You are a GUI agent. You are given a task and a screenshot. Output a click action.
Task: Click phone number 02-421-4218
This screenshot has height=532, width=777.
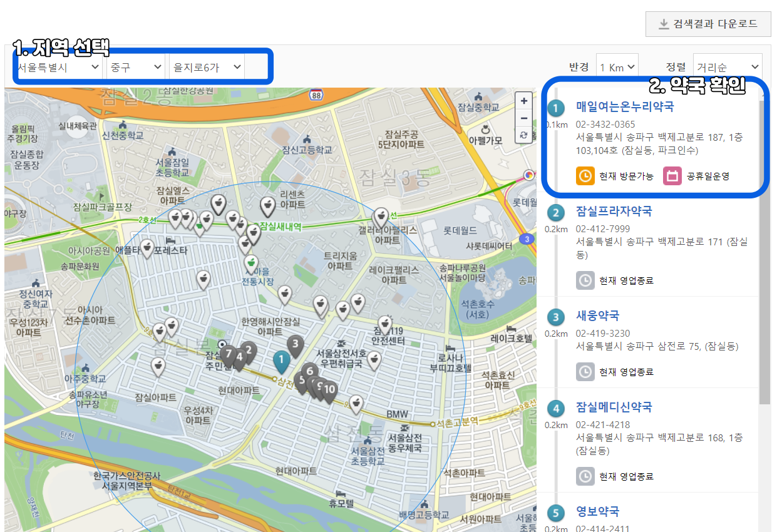[602, 425]
